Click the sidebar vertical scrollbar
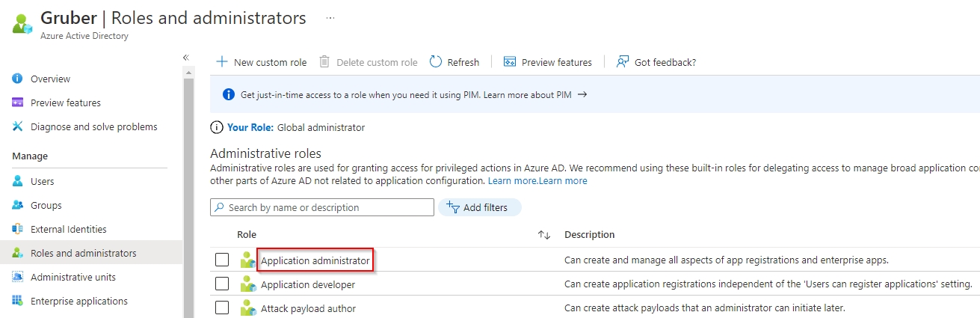980x318 pixels. point(188,187)
